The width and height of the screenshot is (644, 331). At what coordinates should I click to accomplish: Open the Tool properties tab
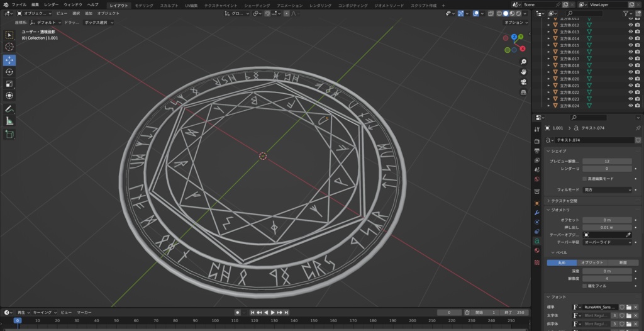point(537,130)
